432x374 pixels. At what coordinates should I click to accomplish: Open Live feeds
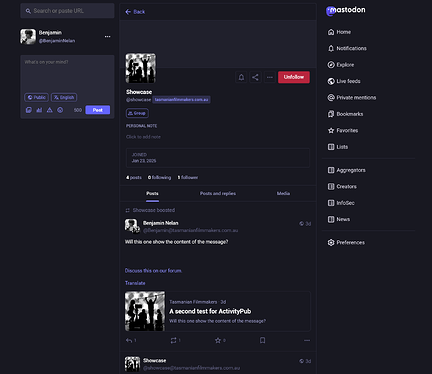point(344,81)
